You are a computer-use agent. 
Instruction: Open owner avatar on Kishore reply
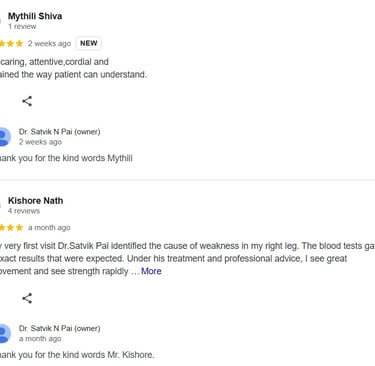4,333
